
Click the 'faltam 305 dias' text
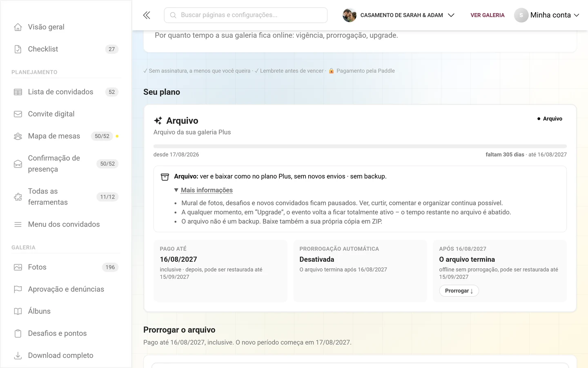pos(505,155)
